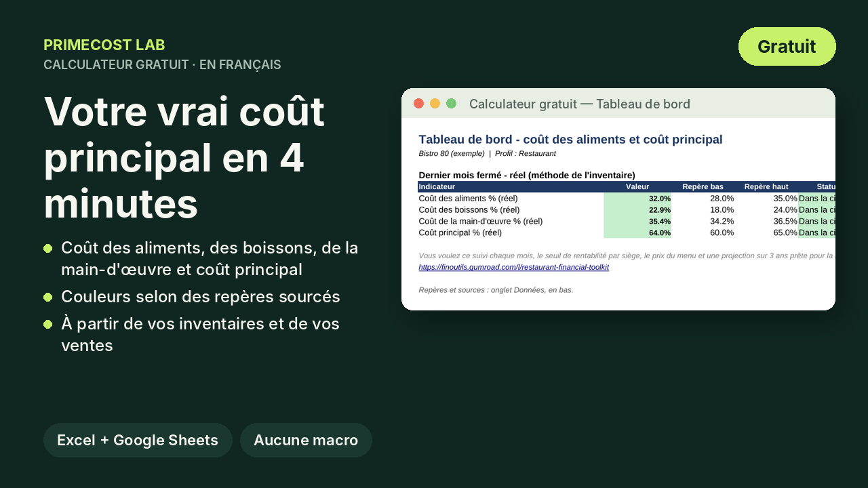The image size is (868, 488).
Task: Click the high benchmark cell "65.0%"
Action: (x=767, y=232)
